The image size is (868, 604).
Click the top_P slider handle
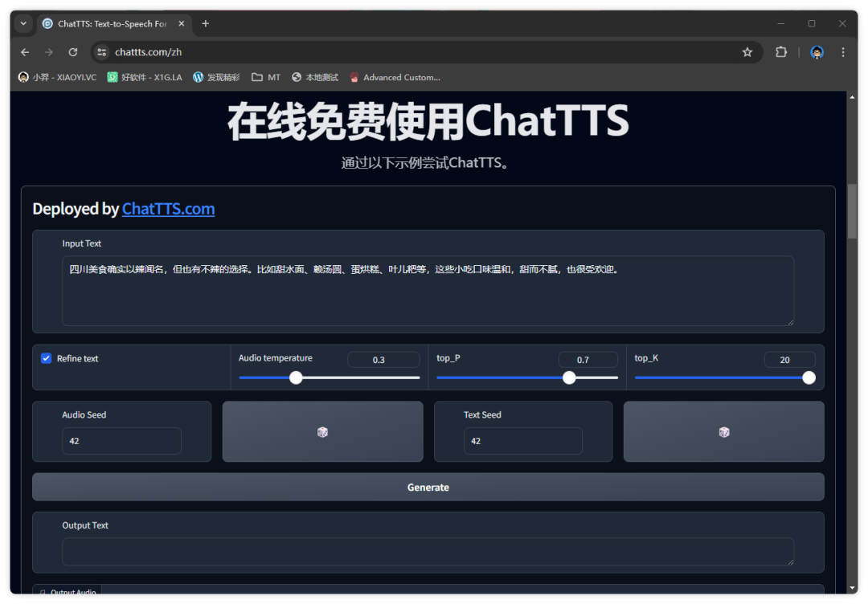coord(569,377)
